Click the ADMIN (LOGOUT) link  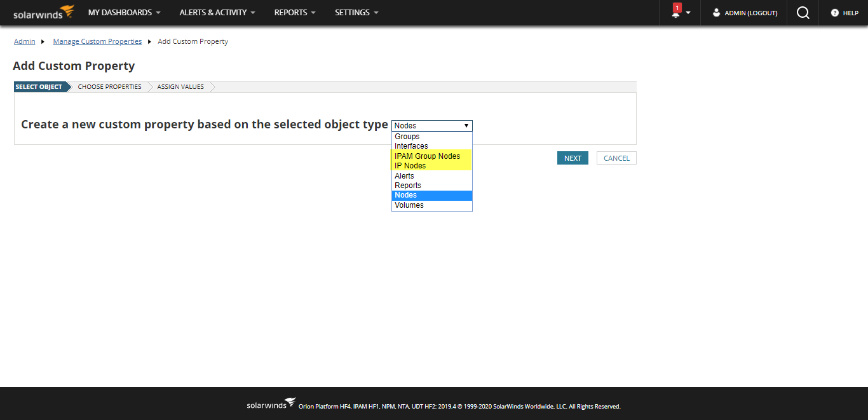click(x=751, y=13)
